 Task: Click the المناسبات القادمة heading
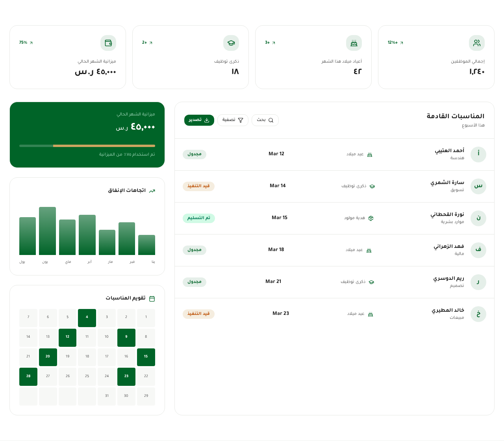click(456, 116)
